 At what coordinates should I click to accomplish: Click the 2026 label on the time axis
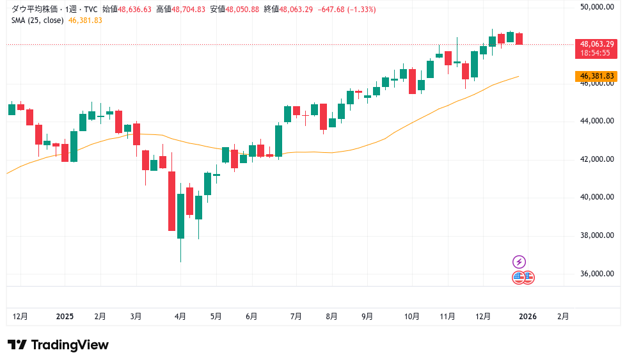527,316
